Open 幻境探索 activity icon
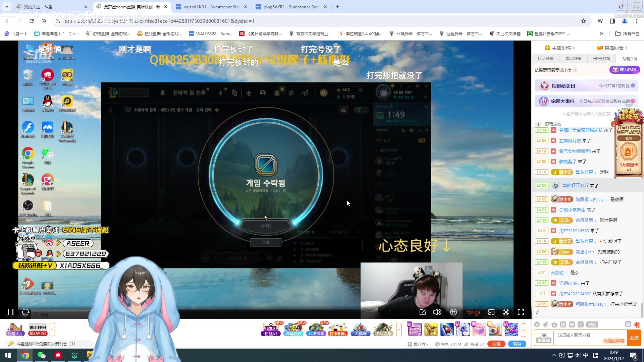This screenshot has height=362, width=644. [x=316, y=329]
